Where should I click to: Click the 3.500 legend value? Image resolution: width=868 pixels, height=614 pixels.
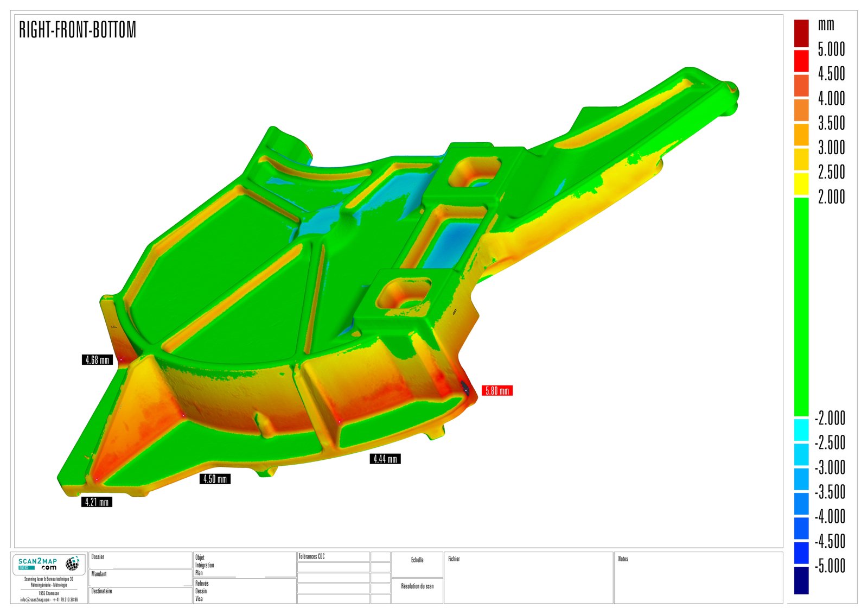coord(831,123)
